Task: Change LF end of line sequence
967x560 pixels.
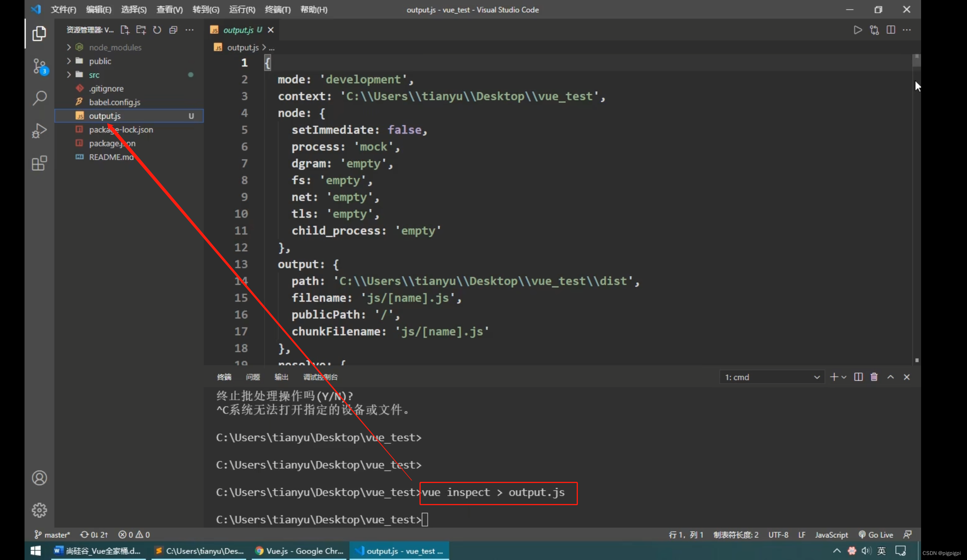Action: (x=802, y=535)
